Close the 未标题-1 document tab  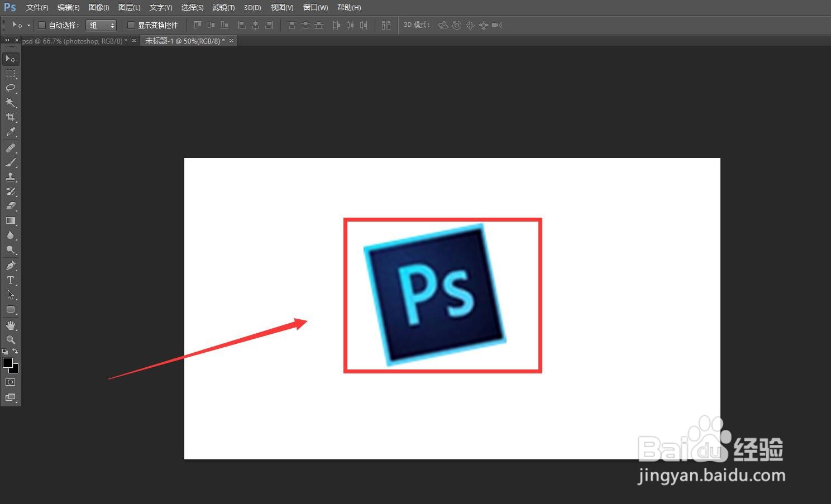click(x=231, y=41)
